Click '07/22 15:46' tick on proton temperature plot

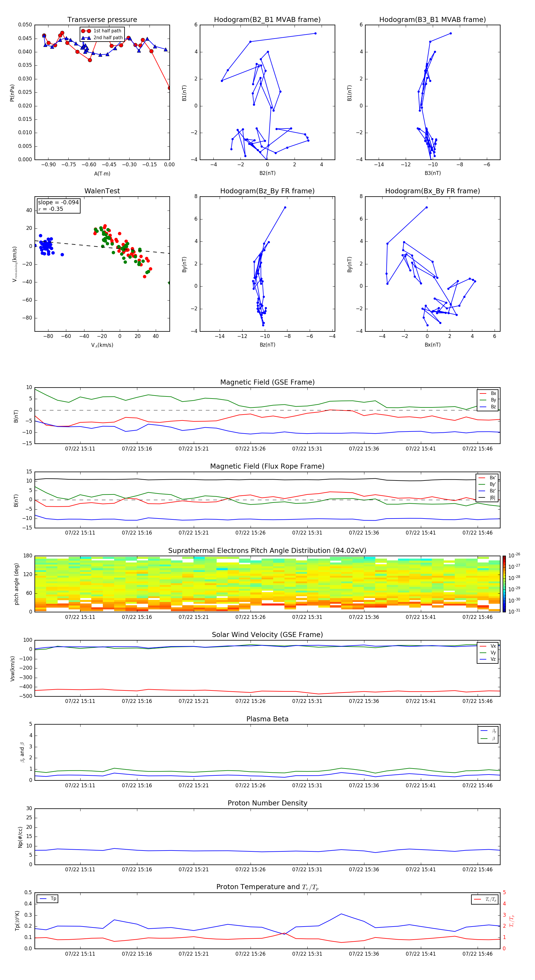(x=477, y=954)
